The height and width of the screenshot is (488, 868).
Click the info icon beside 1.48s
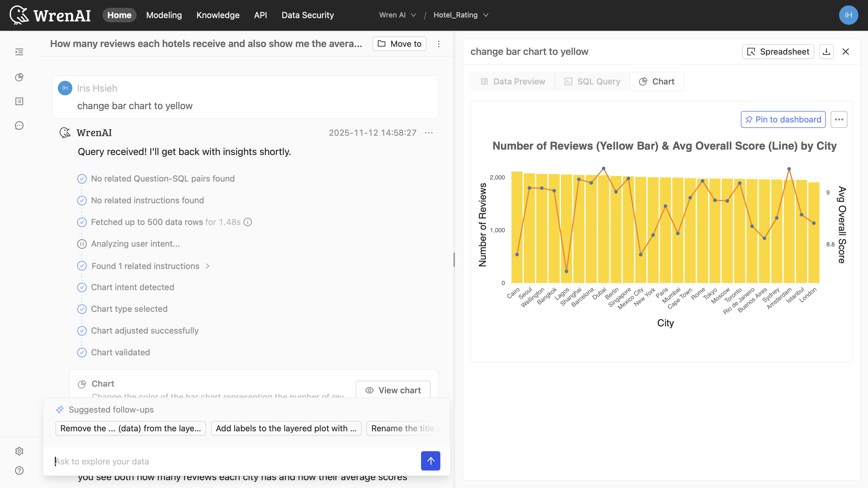tap(248, 222)
